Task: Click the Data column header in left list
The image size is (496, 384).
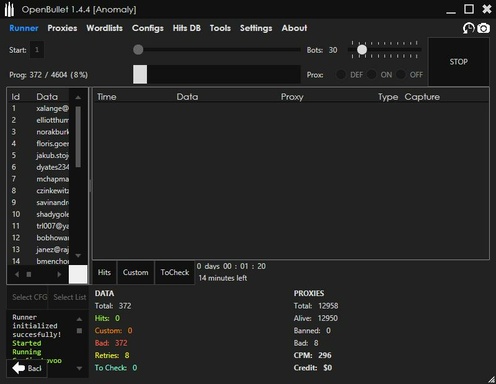Action: click(47, 97)
